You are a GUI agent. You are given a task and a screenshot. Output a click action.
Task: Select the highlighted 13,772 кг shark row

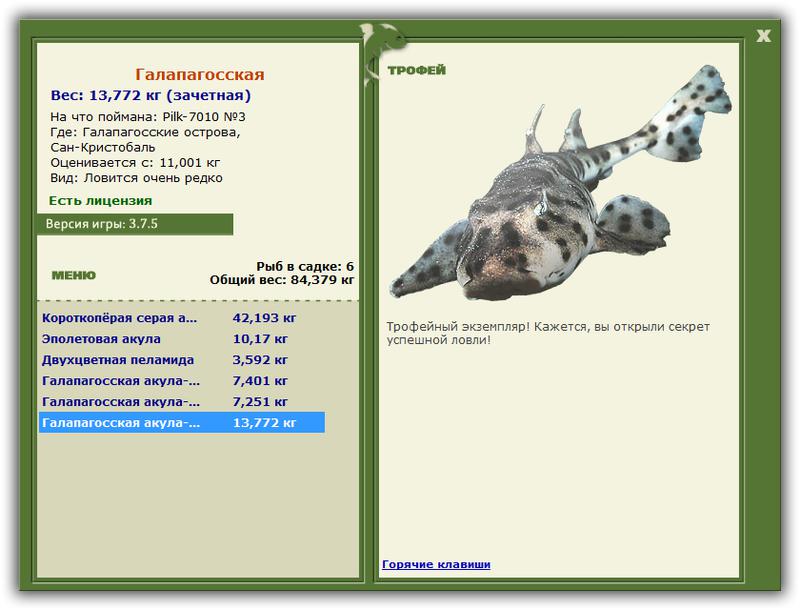click(182, 422)
